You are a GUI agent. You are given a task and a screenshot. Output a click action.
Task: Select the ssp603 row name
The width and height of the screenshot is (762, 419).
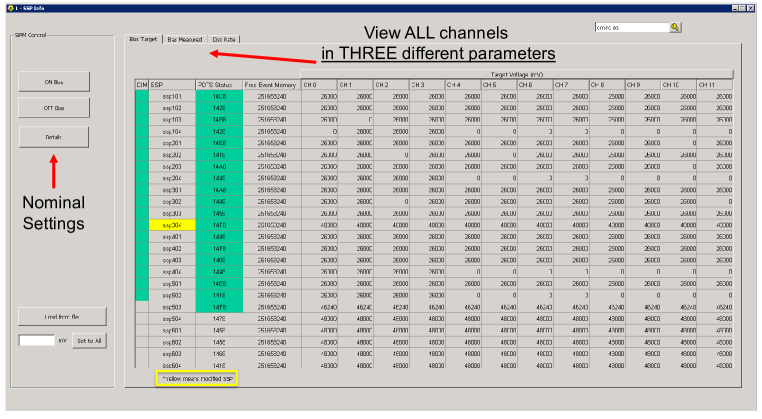coord(172,354)
